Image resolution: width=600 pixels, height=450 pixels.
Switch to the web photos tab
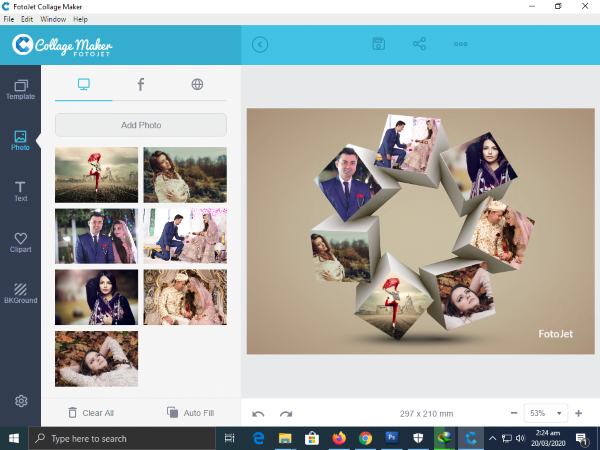(x=197, y=84)
